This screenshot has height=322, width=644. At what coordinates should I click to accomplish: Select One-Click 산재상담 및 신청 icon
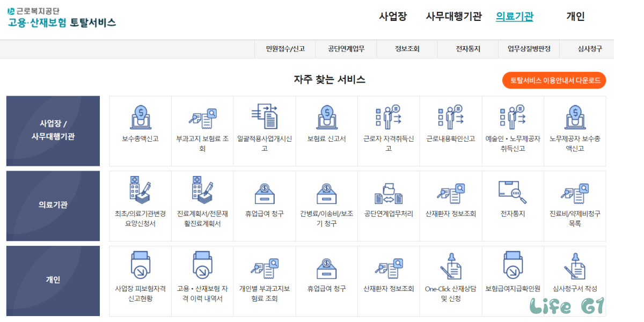tap(451, 265)
